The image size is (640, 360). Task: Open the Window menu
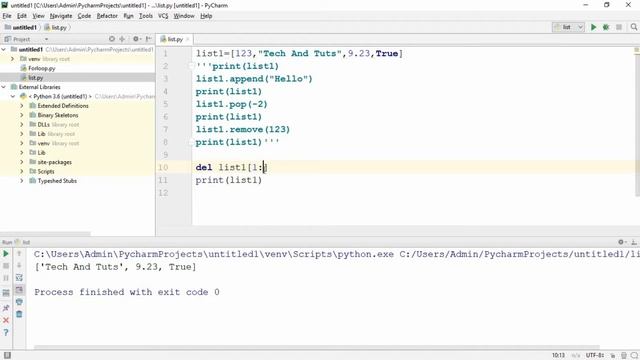click(x=184, y=16)
